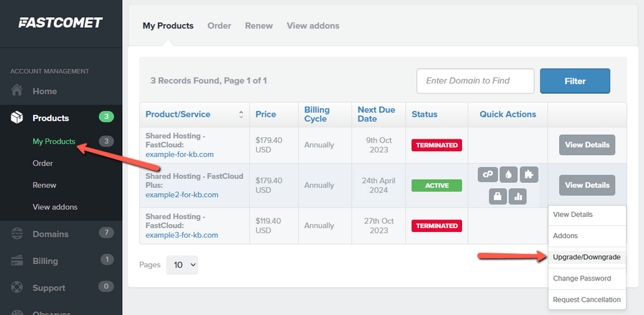Click the Status column header
Screen dimensions: 644x315
pyautogui.click(x=424, y=115)
